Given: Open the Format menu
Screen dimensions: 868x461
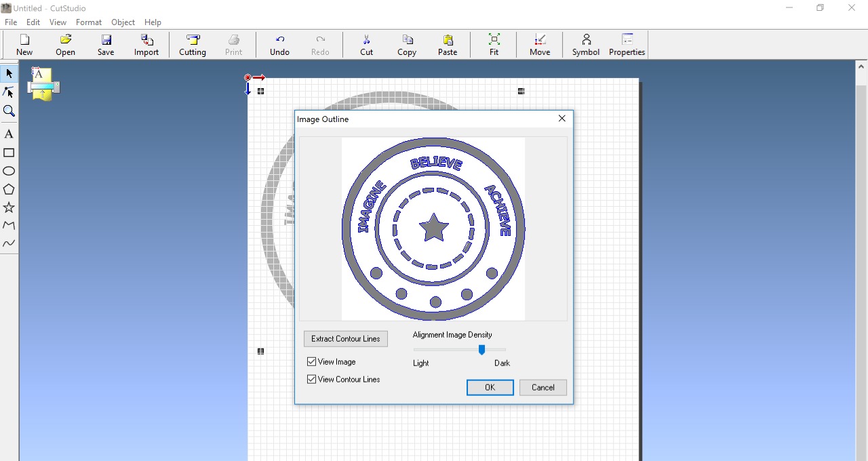Looking at the screenshot, I should (x=89, y=22).
